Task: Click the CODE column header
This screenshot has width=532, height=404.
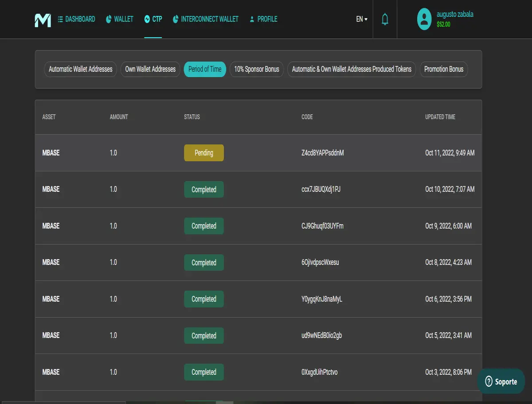Action: (x=307, y=117)
